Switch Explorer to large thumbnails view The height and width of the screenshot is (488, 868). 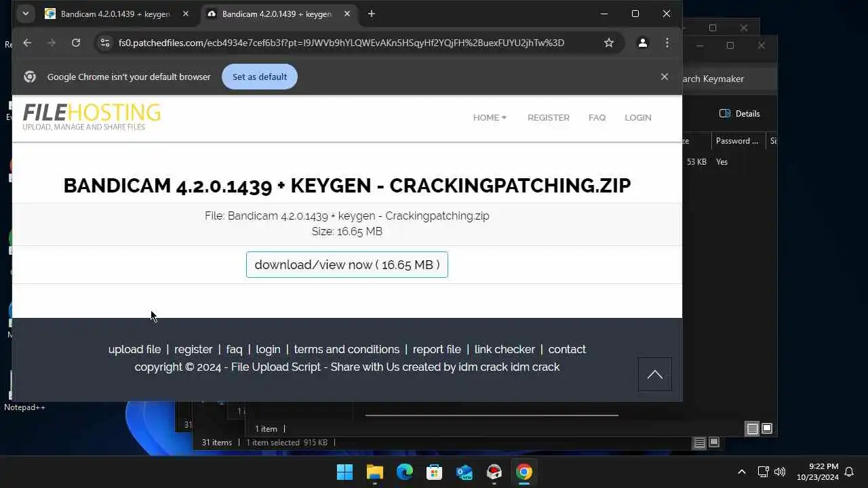click(x=767, y=428)
